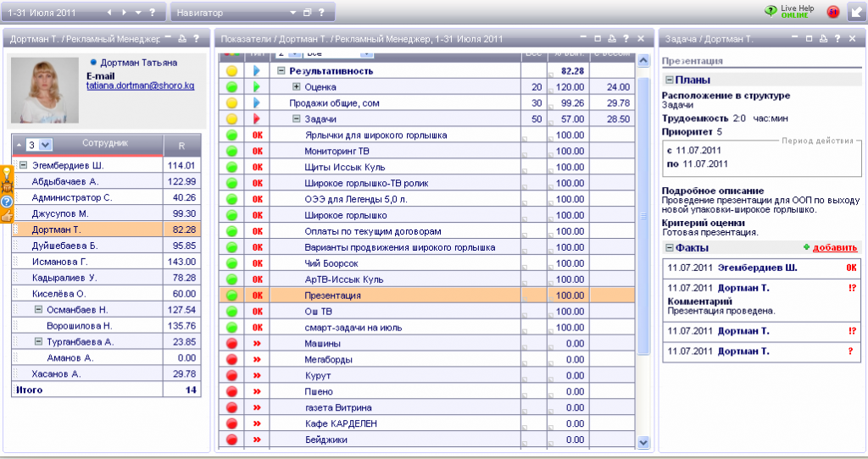
Task: Click Кадыралиев У. score 78.28
Action: pyautogui.click(x=182, y=278)
